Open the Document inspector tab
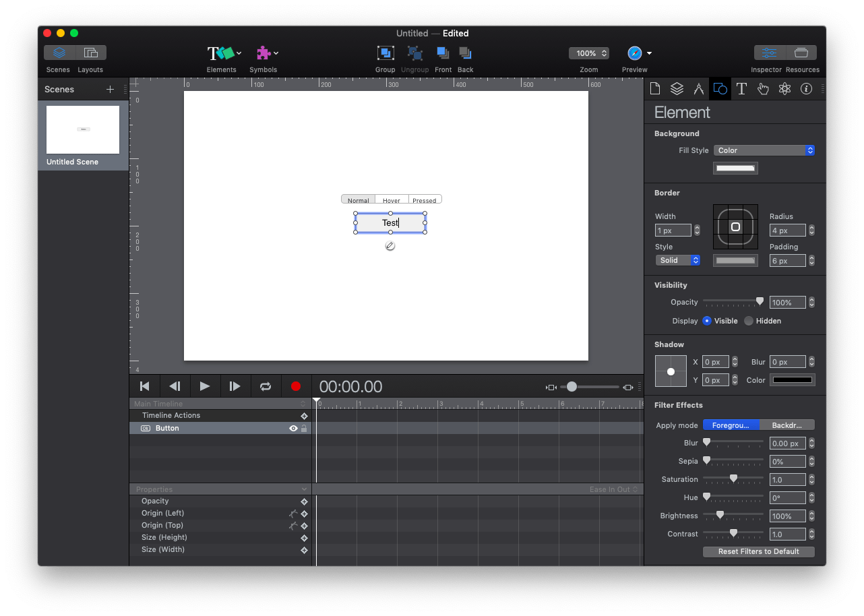This screenshot has height=616, width=864. 655,88
